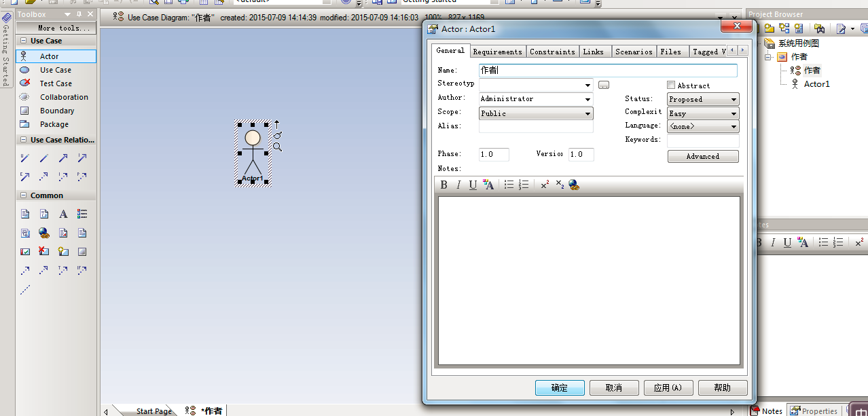Collapse the Use Case toolbox section
Viewport: 868px width, 416px height.
pos(23,41)
